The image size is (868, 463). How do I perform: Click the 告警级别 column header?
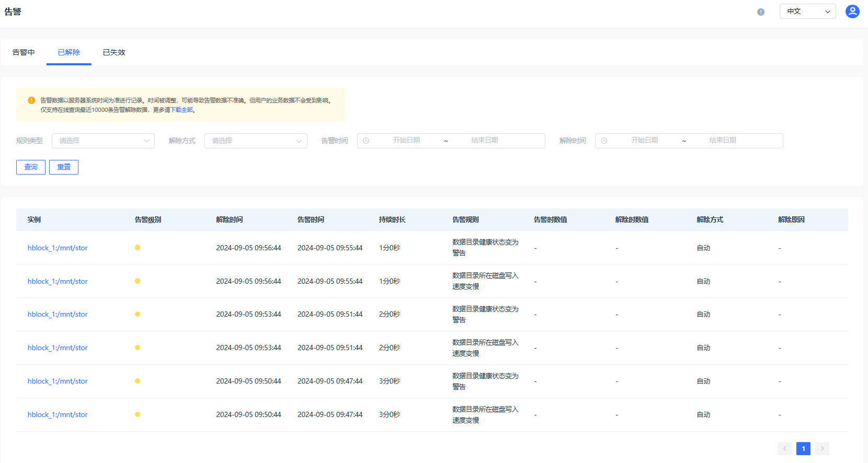(148, 220)
